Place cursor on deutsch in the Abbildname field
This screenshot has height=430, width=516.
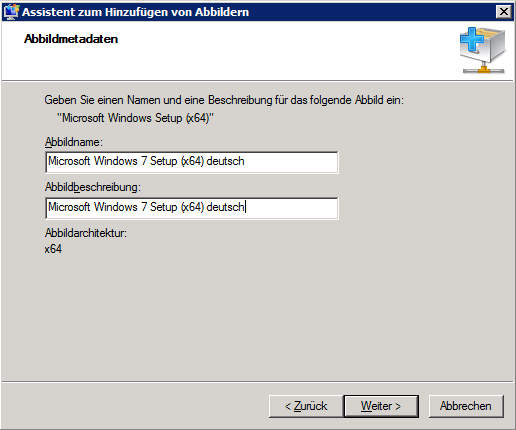coord(225,161)
